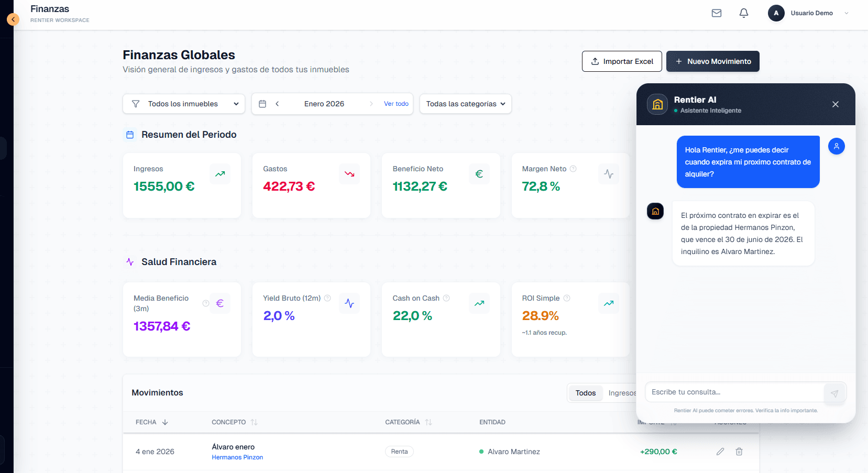The width and height of the screenshot is (868, 473).
Task: Select the Todos movements tab
Action: (x=585, y=393)
